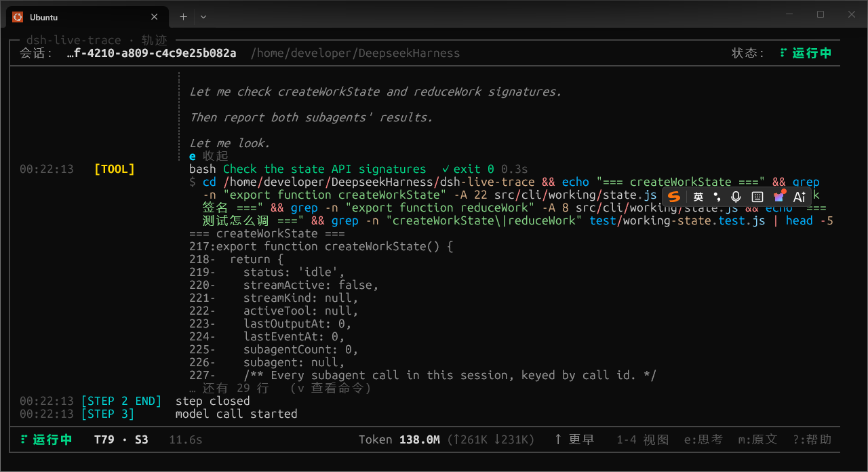This screenshot has width=868, height=472.
Task: Click 'model call started' message
Action: (x=237, y=414)
